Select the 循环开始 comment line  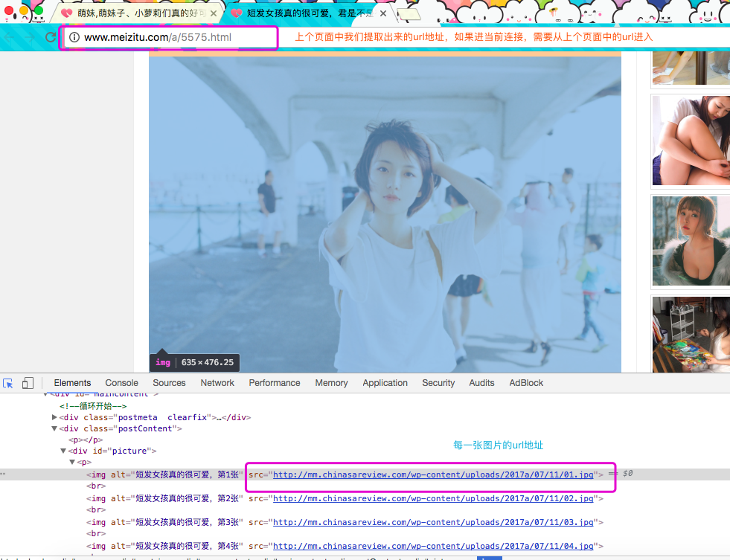[93, 406]
